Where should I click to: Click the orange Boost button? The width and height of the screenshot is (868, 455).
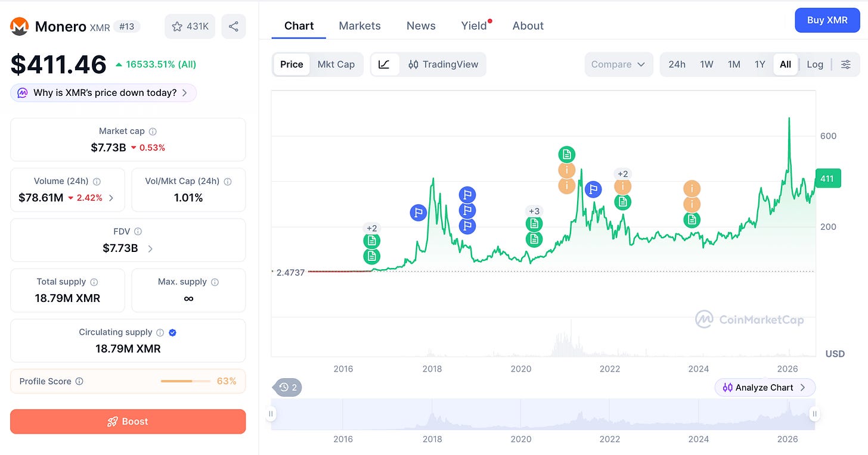(128, 422)
